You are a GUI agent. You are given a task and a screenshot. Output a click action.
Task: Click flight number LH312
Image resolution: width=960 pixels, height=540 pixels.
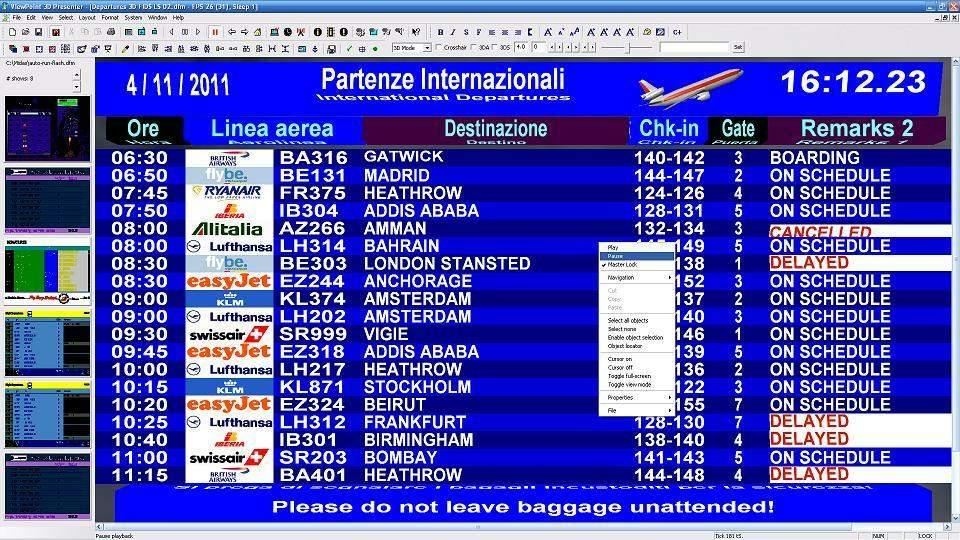313,422
